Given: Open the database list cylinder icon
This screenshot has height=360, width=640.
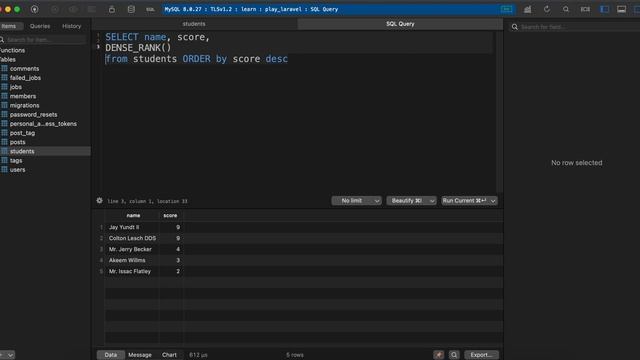Looking at the screenshot, I should (x=131, y=9).
